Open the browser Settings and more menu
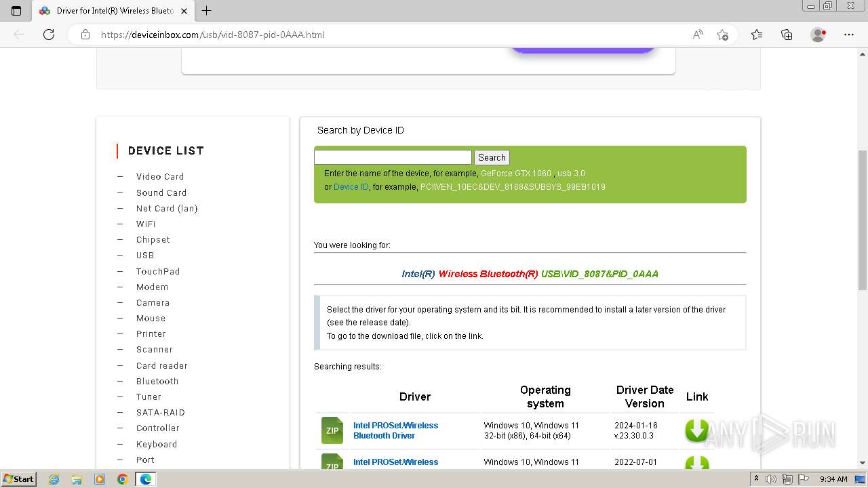Screen dimensions: 868x488 pos(849,35)
